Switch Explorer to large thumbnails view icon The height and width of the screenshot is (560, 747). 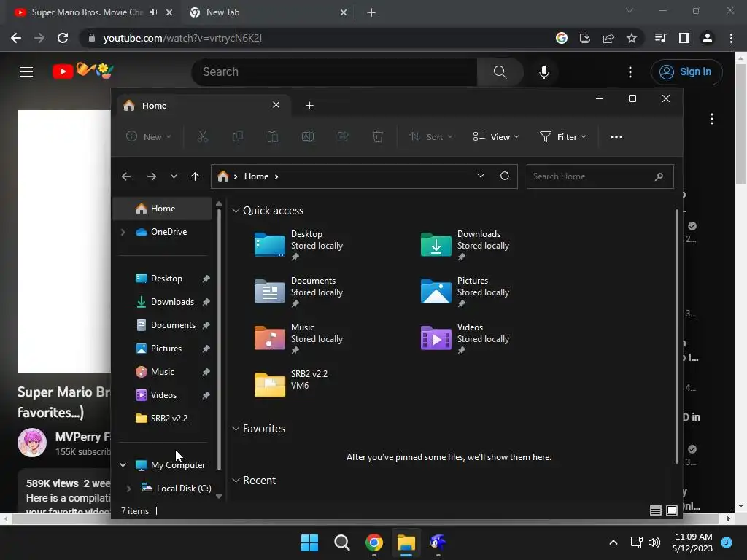(672, 510)
